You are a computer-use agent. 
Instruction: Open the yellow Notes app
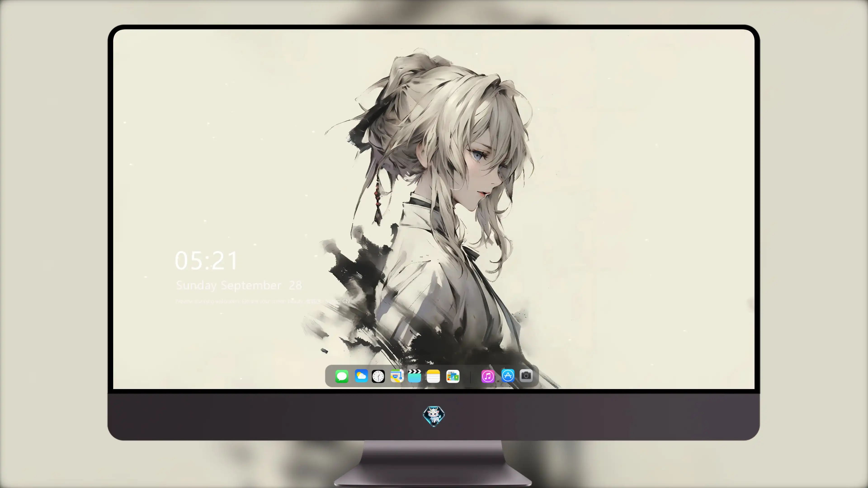click(x=433, y=376)
